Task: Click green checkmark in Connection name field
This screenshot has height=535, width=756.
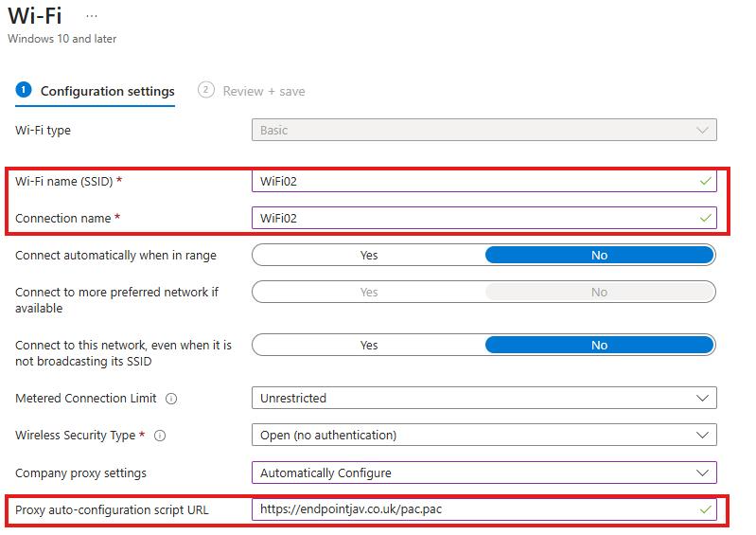Action: [705, 218]
